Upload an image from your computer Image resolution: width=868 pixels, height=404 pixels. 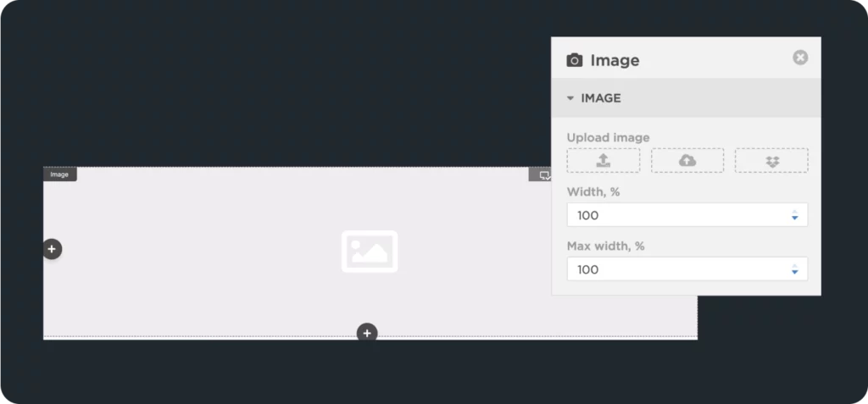pyautogui.click(x=603, y=160)
